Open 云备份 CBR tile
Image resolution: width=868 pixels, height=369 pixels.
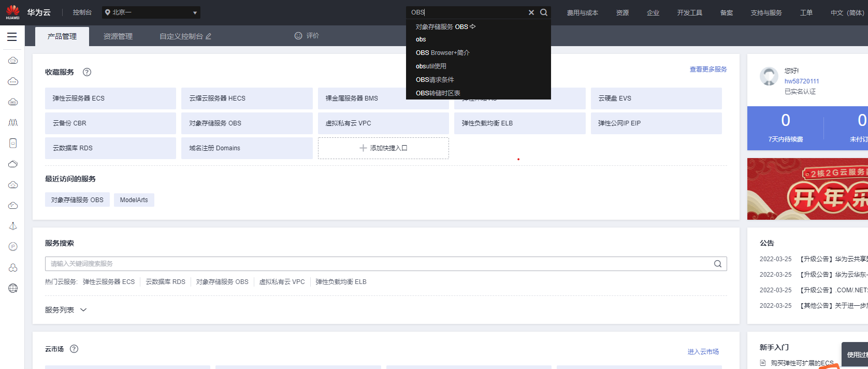(x=110, y=123)
